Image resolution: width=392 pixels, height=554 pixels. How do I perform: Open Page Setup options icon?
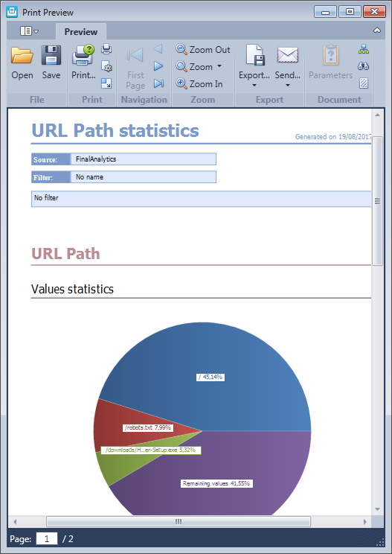point(106,66)
